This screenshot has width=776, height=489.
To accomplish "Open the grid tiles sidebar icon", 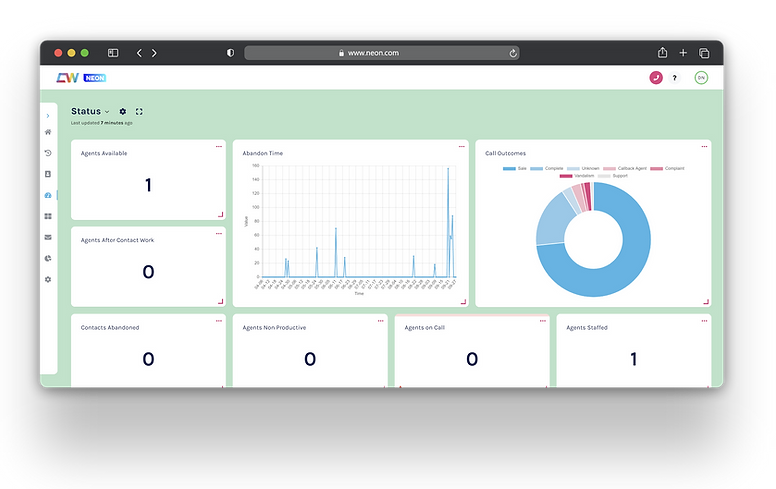I will [48, 216].
